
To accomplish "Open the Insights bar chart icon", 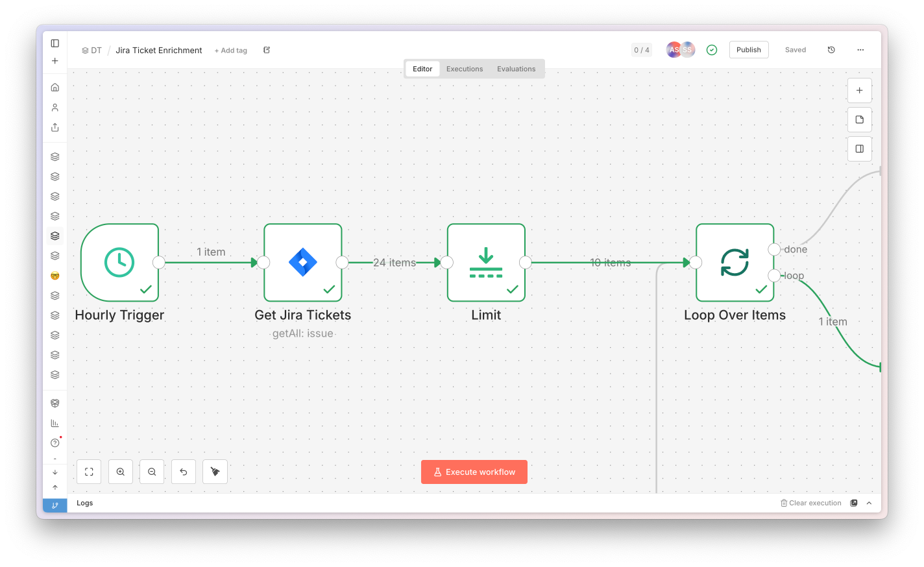I will point(55,423).
